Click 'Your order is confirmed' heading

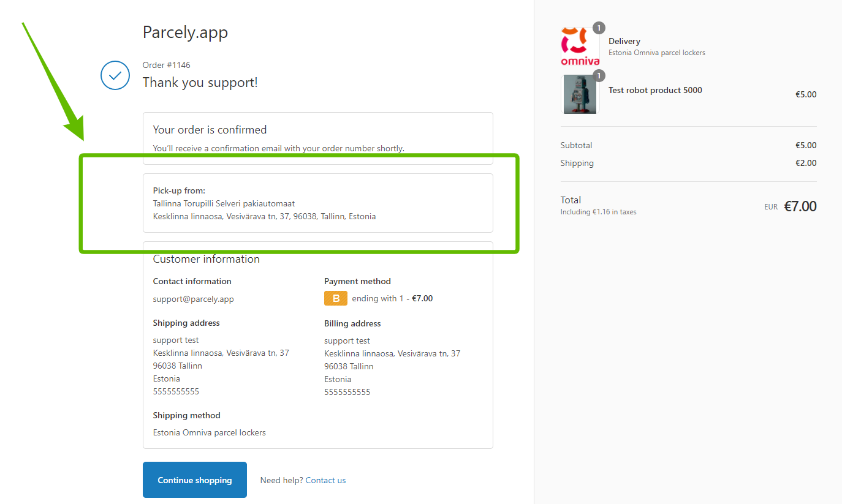(210, 130)
